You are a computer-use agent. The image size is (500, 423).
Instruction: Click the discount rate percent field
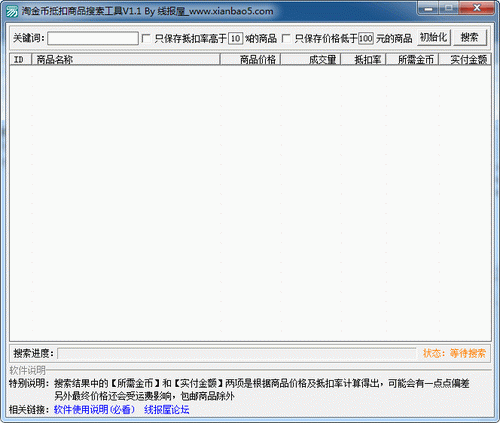pos(236,38)
